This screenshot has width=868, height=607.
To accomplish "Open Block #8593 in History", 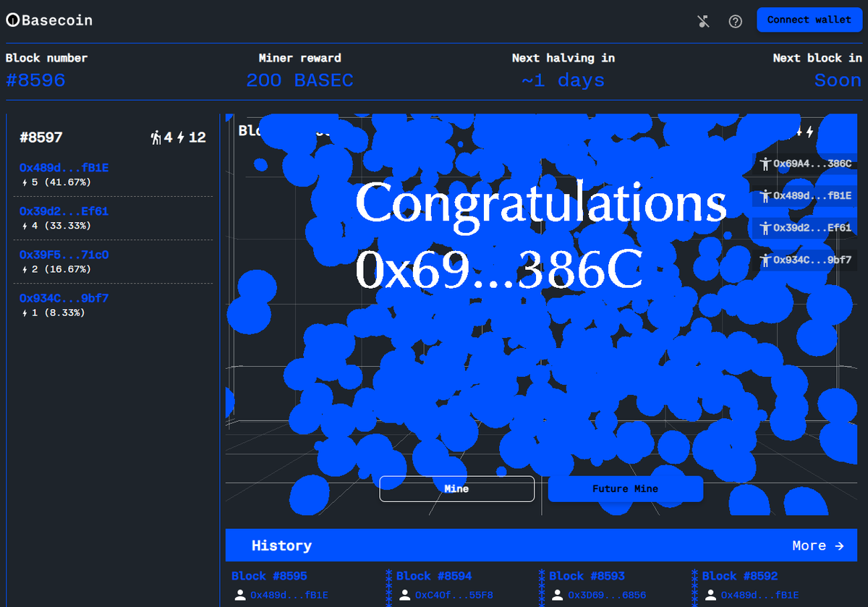I will coord(587,576).
